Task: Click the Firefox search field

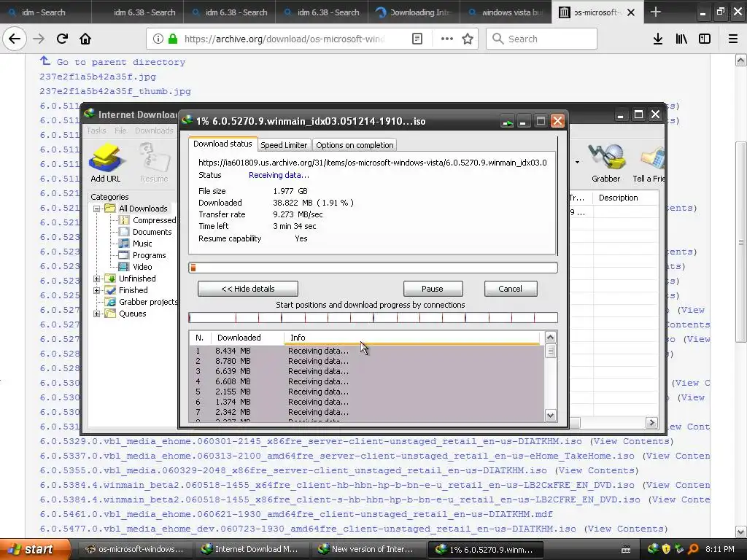Action: point(542,39)
